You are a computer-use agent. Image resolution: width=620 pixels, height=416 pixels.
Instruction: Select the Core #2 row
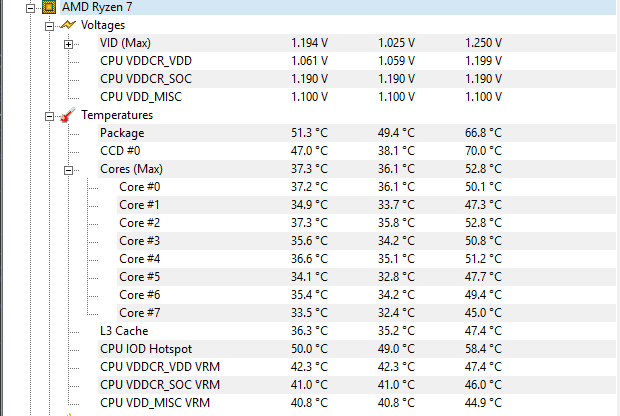tap(367, 223)
